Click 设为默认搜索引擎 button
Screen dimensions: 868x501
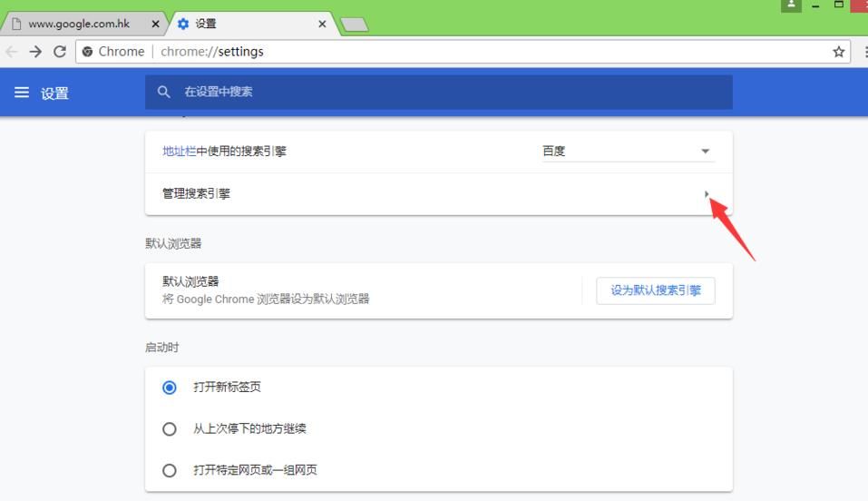(656, 290)
